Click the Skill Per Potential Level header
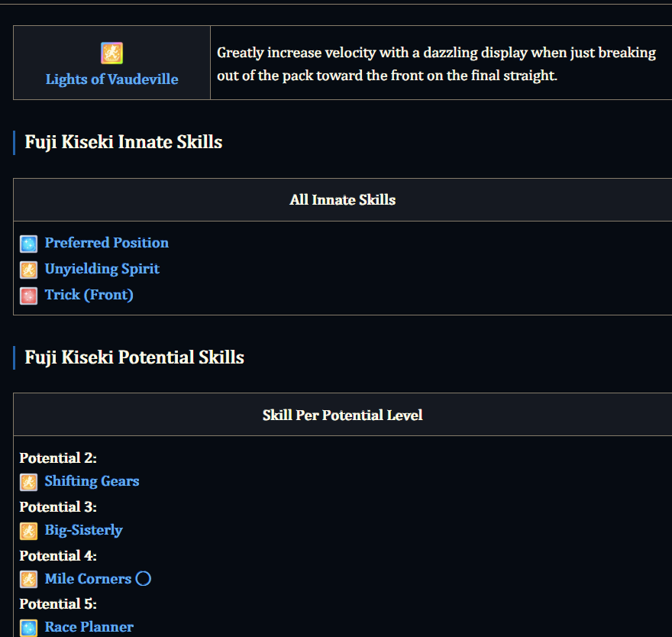 342,415
